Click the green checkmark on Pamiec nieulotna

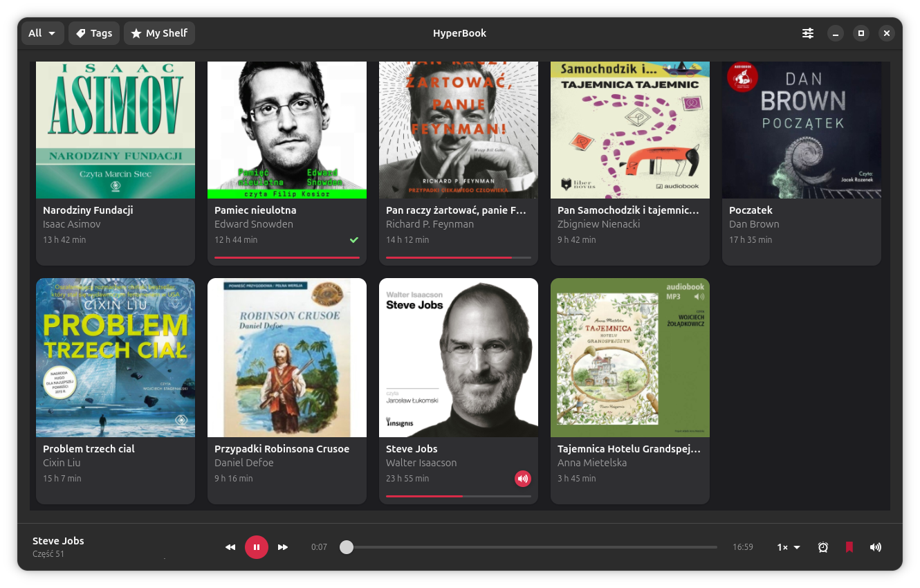[354, 240]
